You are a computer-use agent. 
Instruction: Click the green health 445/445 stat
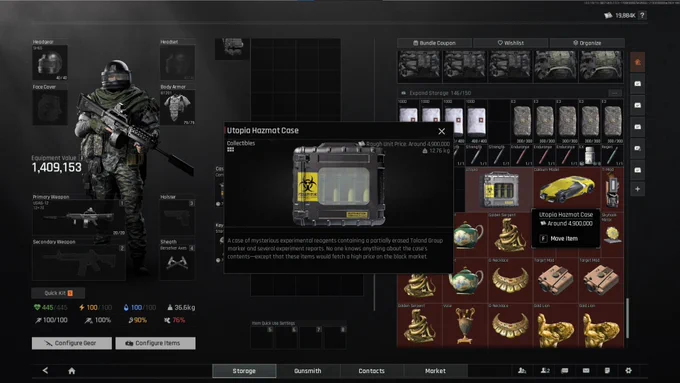click(x=50, y=308)
